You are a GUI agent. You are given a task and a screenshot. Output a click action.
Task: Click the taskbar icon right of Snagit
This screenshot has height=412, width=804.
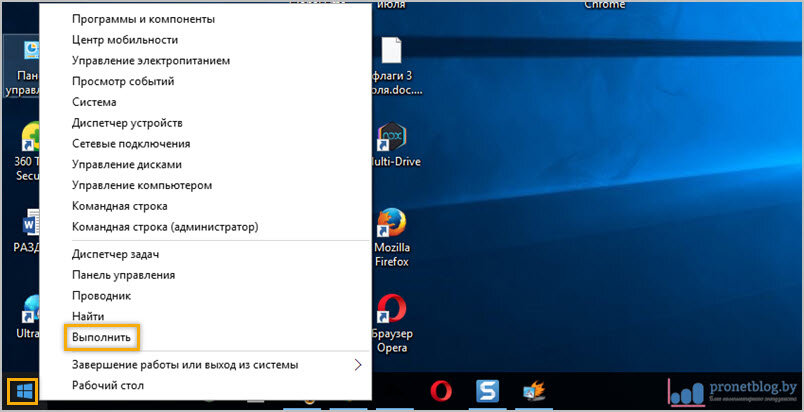tap(534, 392)
